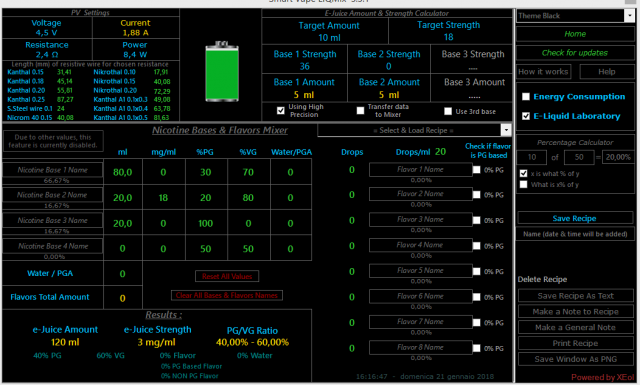The image size is (640, 385).
Task: Click Target Amount 10 ml value
Action: tap(329, 38)
